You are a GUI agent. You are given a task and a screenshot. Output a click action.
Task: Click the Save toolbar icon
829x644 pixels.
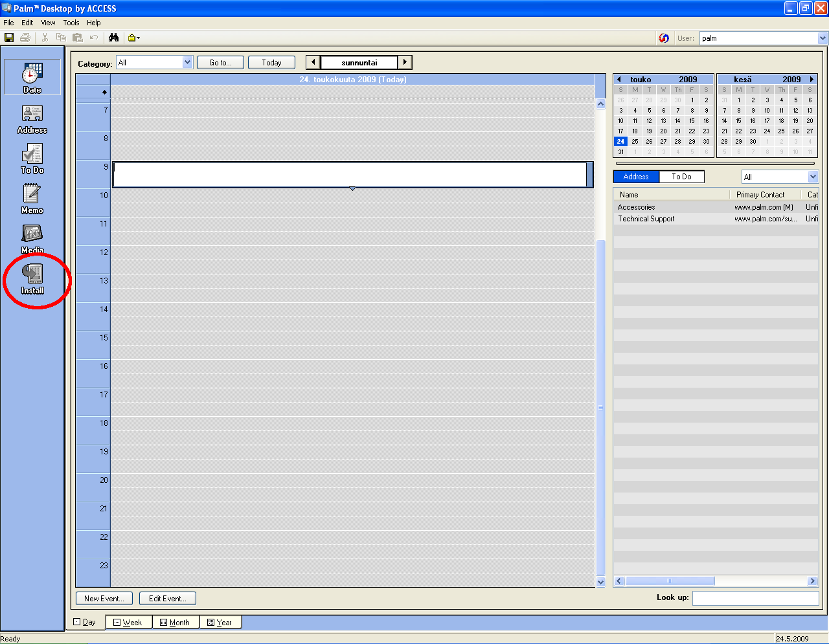[x=9, y=38]
